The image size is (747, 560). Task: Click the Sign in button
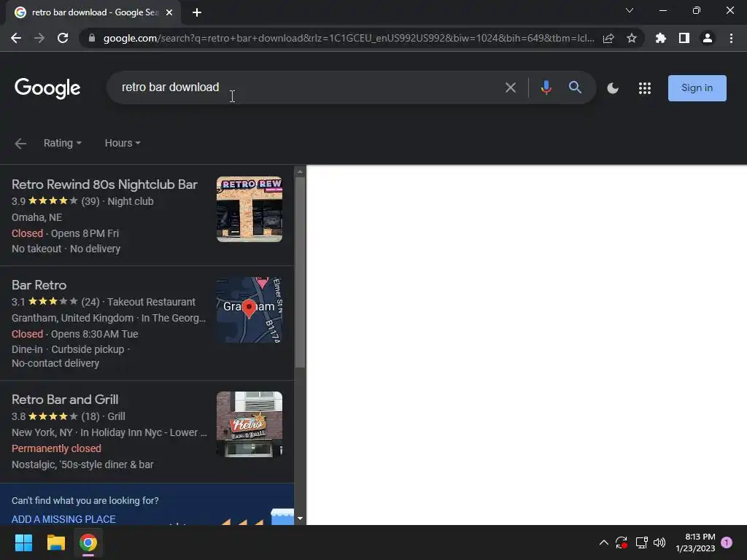pos(697,88)
